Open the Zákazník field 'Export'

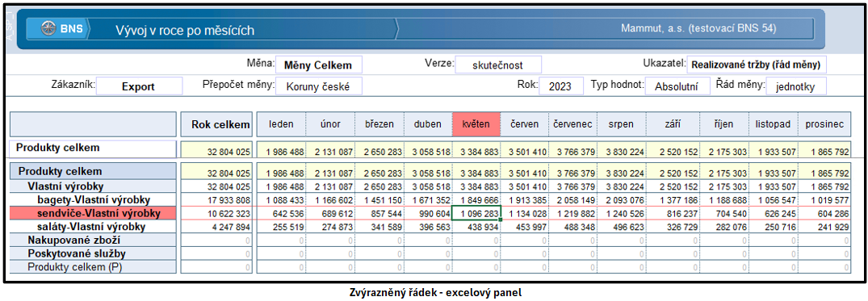[x=139, y=86]
